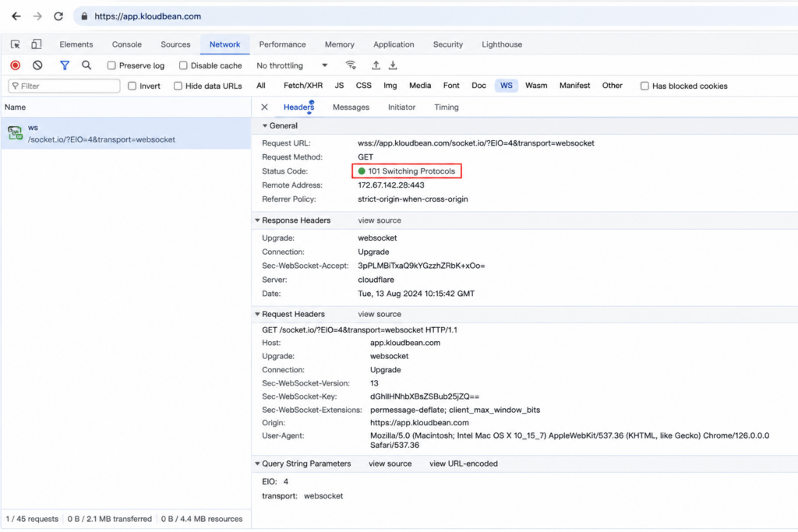The height and width of the screenshot is (532, 798).
Task: Check Hide data URLs checkbox
Action: coord(178,86)
